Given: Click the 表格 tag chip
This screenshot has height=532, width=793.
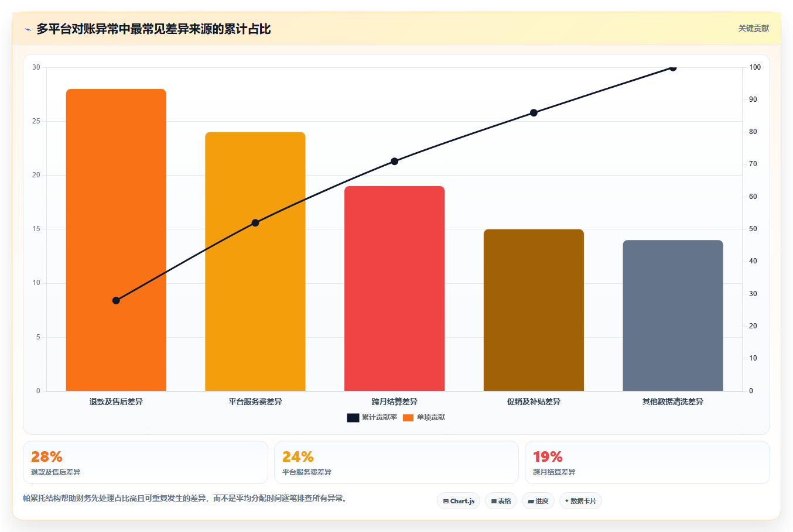Looking at the screenshot, I should [501, 501].
